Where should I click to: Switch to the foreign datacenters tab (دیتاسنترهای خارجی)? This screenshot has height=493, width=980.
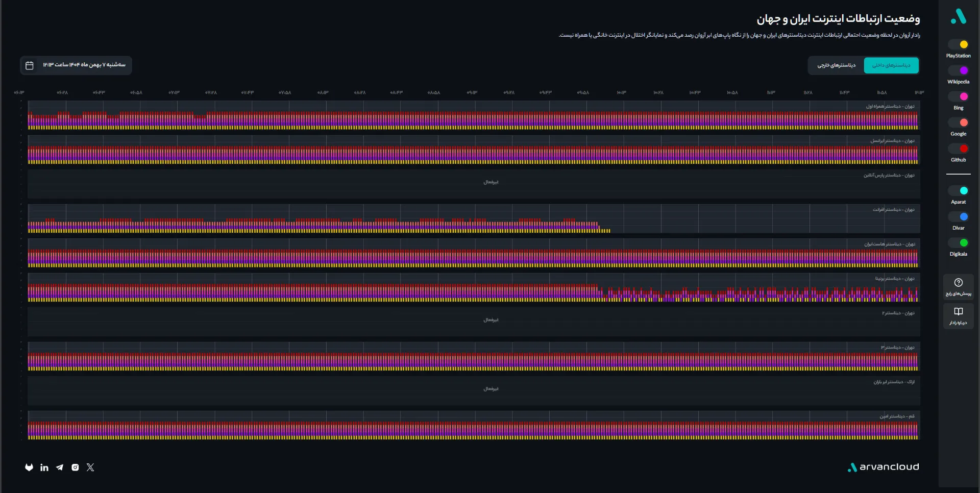pos(836,65)
